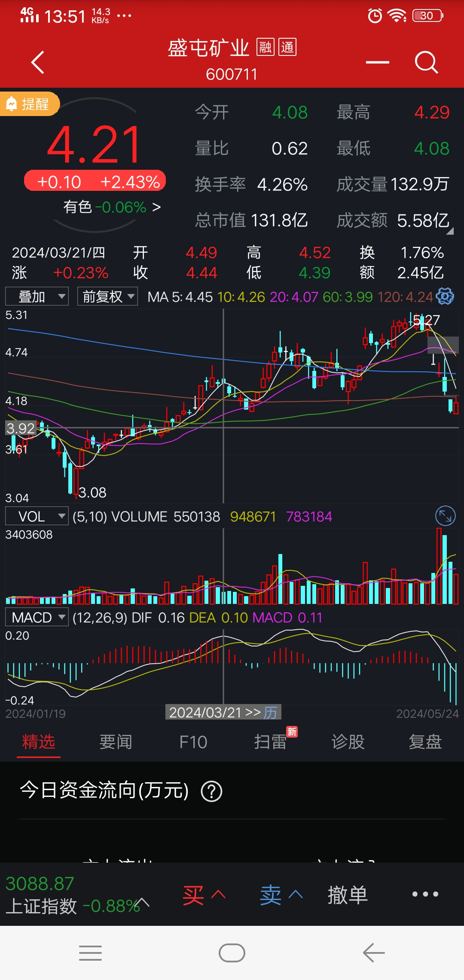
Task: Tap the MA 60: 3.99 label
Action: (348, 297)
